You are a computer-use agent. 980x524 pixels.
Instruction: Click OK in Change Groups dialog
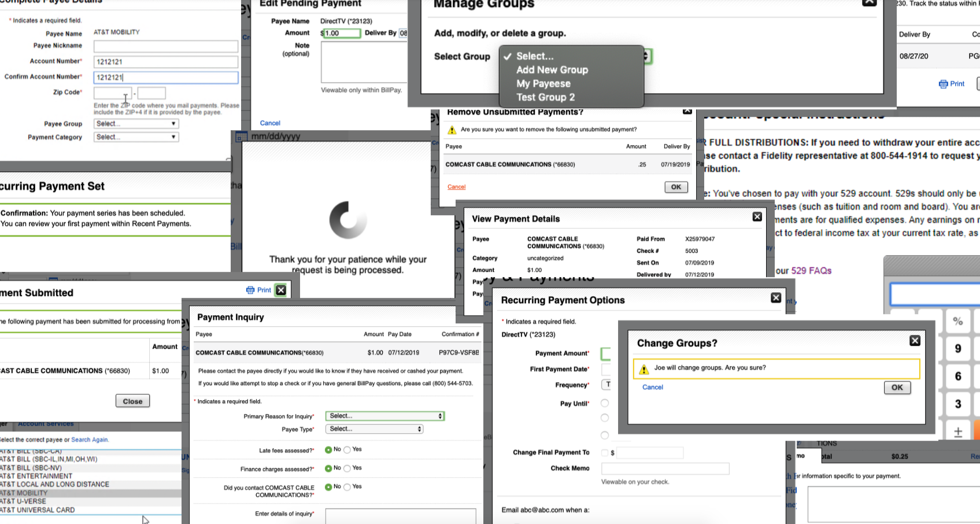[897, 388]
